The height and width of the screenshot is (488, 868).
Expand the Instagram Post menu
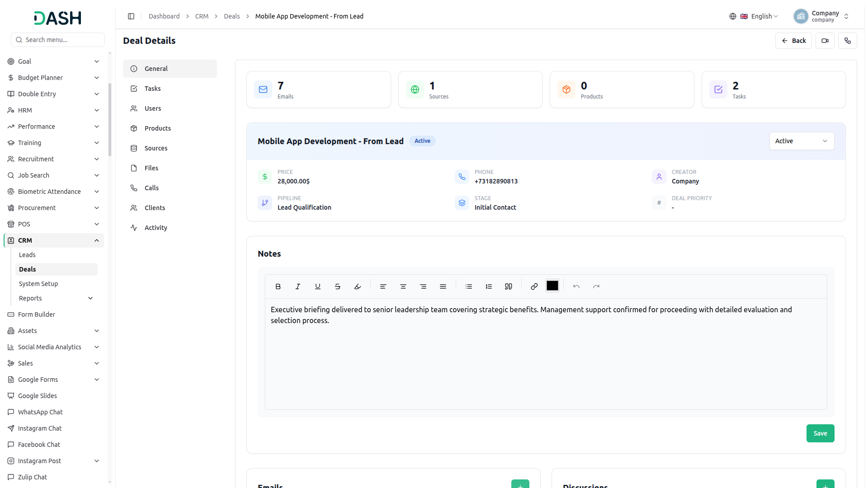(53, 461)
